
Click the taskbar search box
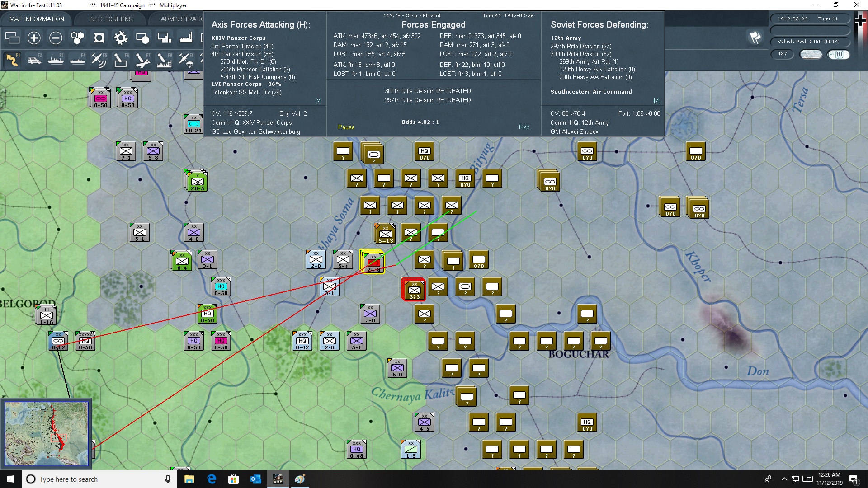(99, 479)
